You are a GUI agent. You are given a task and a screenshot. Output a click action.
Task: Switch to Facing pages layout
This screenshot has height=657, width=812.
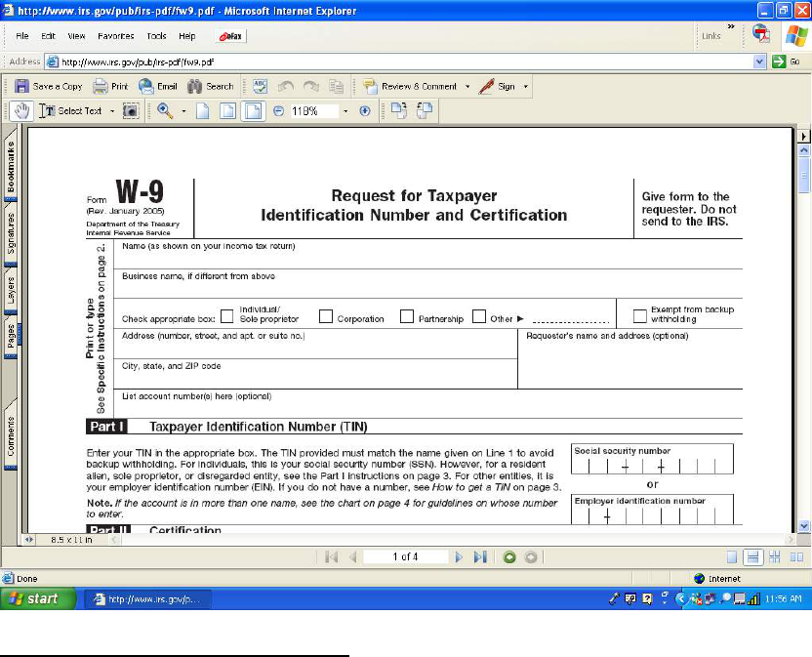coord(797,557)
